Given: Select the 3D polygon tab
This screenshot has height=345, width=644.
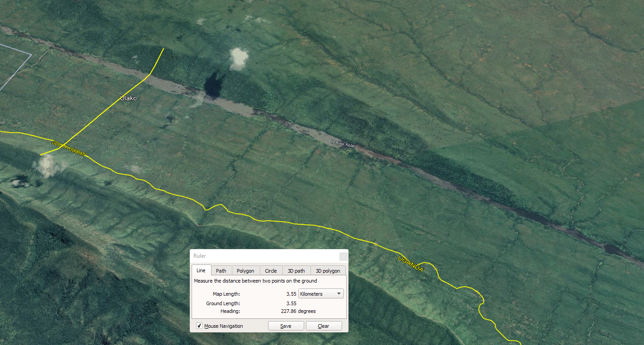Looking at the screenshot, I should pos(328,271).
